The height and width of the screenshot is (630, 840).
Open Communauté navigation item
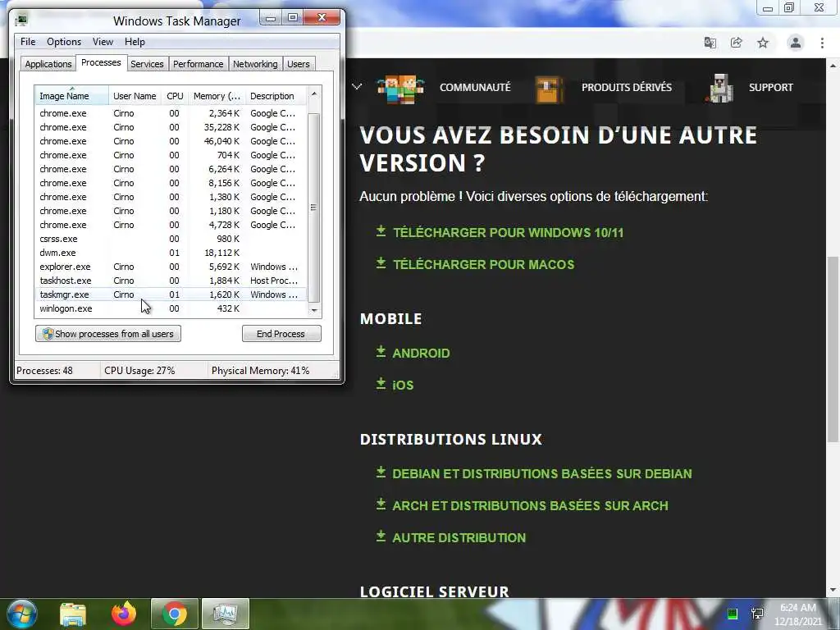click(475, 87)
